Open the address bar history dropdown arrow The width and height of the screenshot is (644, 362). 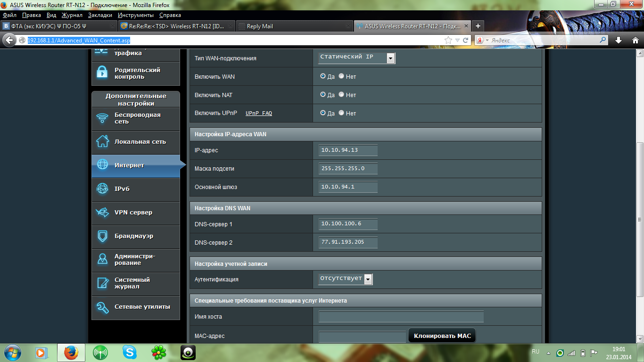[456, 41]
